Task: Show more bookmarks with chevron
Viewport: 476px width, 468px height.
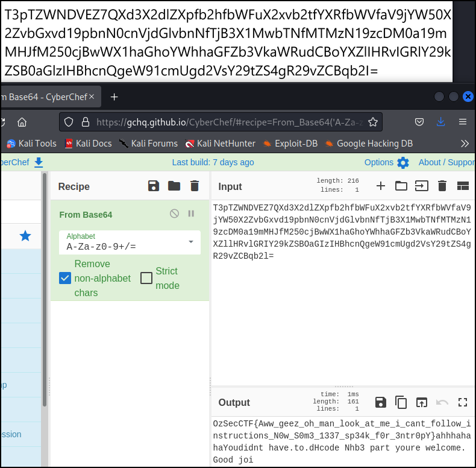Action: pos(465,143)
